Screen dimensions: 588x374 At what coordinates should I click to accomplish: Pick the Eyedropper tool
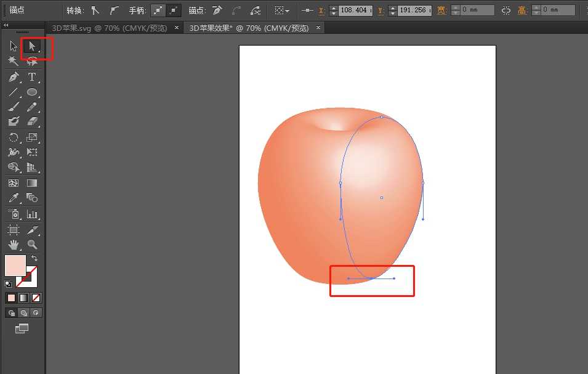coord(14,198)
